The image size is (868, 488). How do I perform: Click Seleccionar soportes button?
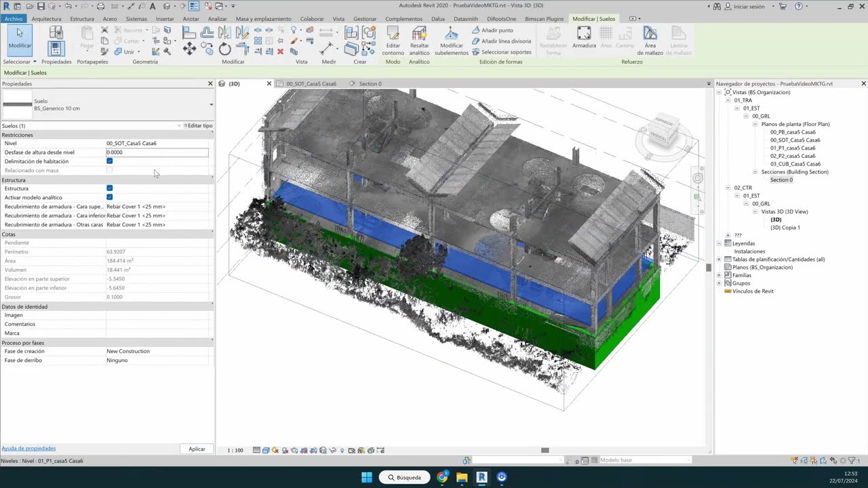point(502,52)
